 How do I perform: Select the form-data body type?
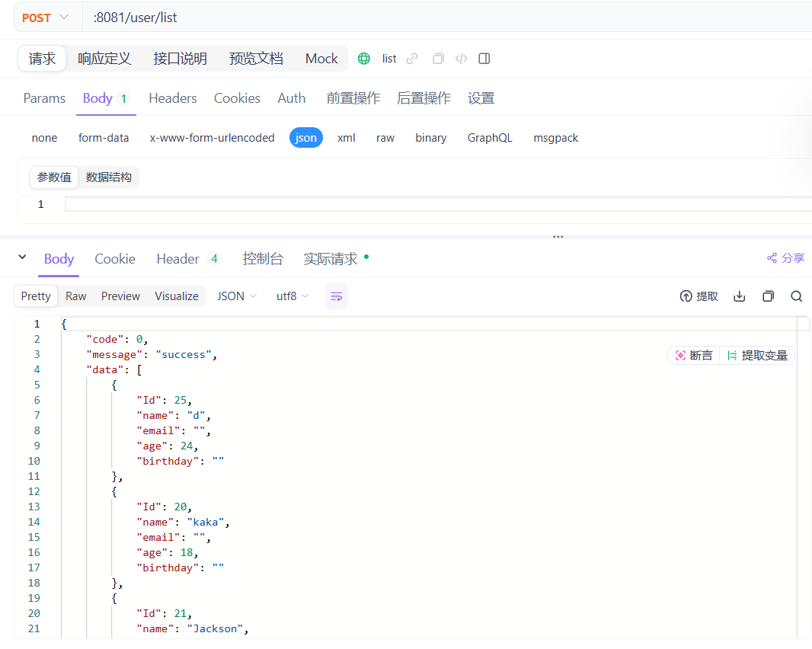point(104,138)
